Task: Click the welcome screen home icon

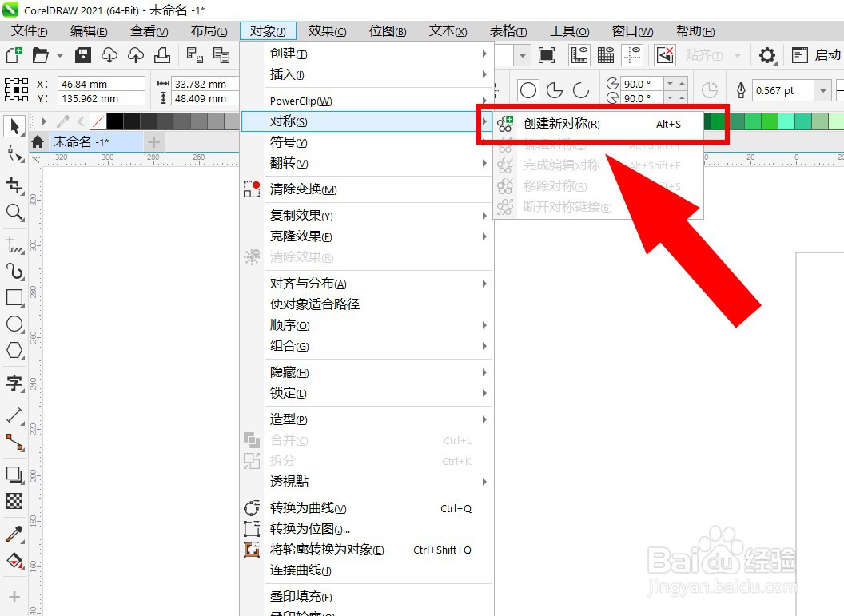Action: [x=38, y=142]
